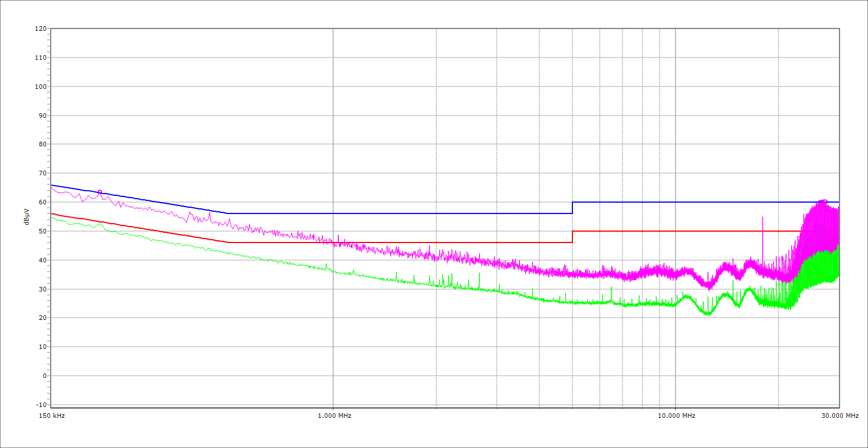The height and width of the screenshot is (448, 868).
Task: Click the magenta peak marker near 200 kHz
Action: pyautogui.click(x=100, y=192)
